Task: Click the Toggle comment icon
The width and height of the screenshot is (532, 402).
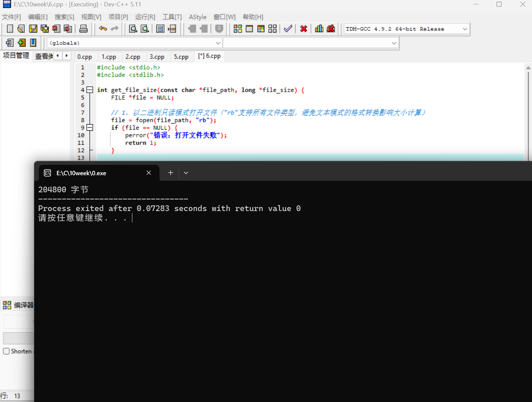Action: [x=219, y=29]
